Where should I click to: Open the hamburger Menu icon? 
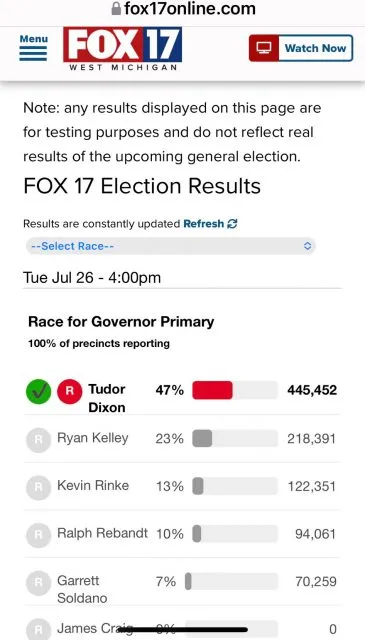pos(33,53)
